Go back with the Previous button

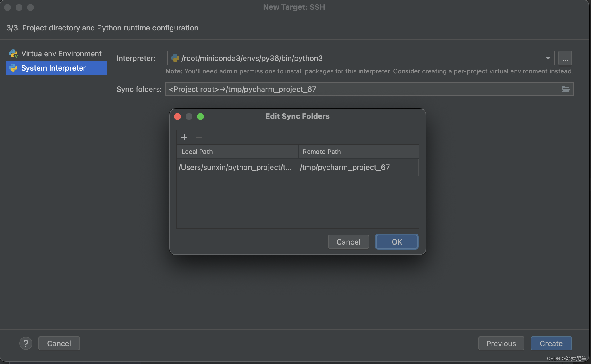[x=501, y=343]
